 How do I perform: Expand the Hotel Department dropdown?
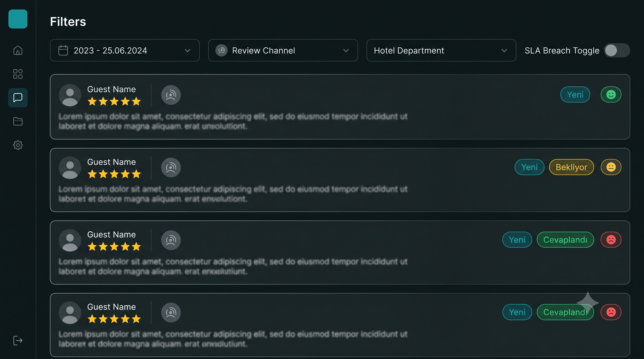coord(441,50)
